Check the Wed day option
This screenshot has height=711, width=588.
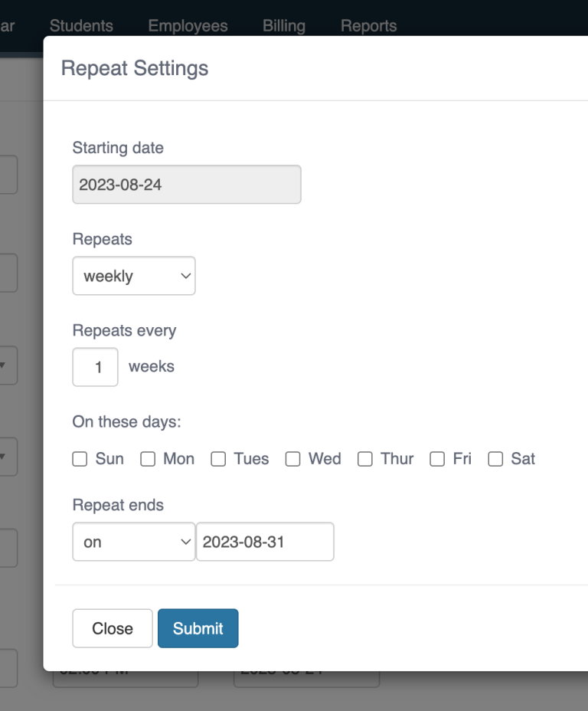[x=292, y=459]
